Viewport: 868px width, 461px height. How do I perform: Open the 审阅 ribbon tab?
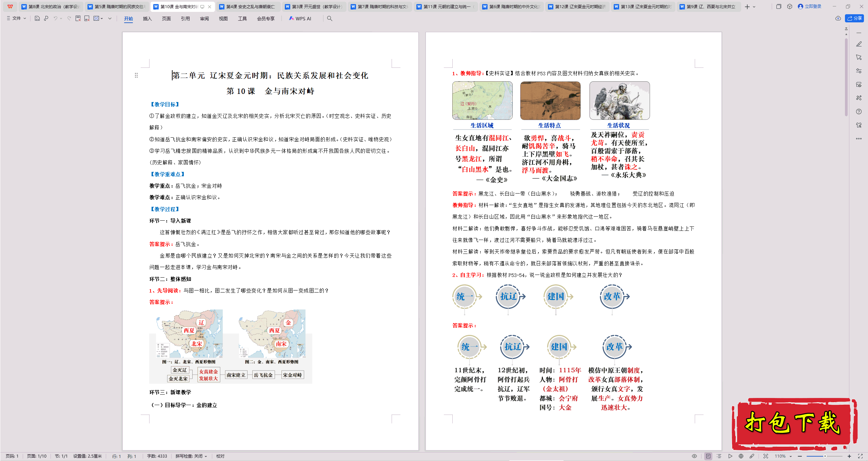point(204,19)
